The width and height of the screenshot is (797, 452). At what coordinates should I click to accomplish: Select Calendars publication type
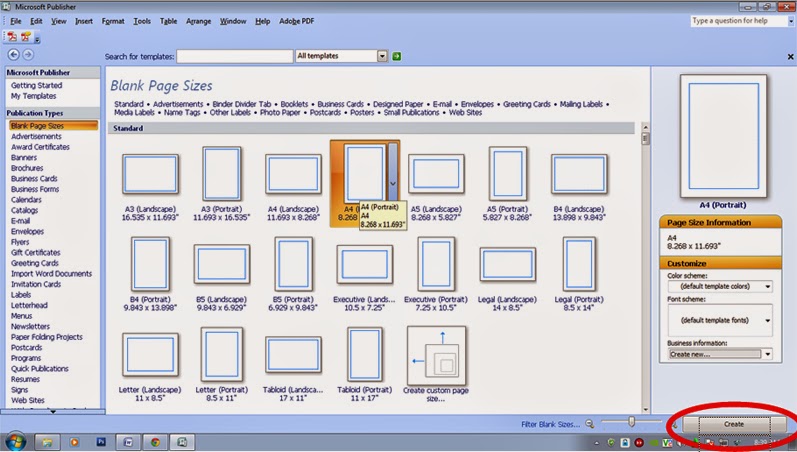click(x=26, y=200)
